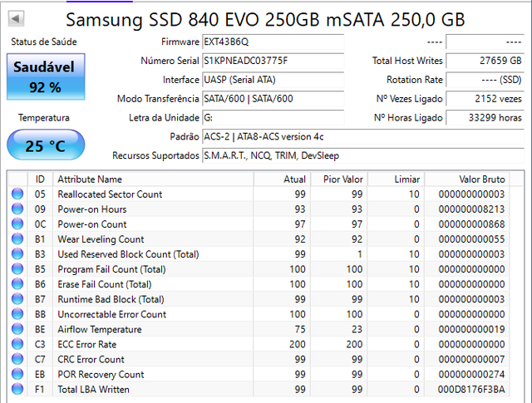This screenshot has height=403, width=532.
Task: Click raw value 00000000274
Action: [471, 374]
